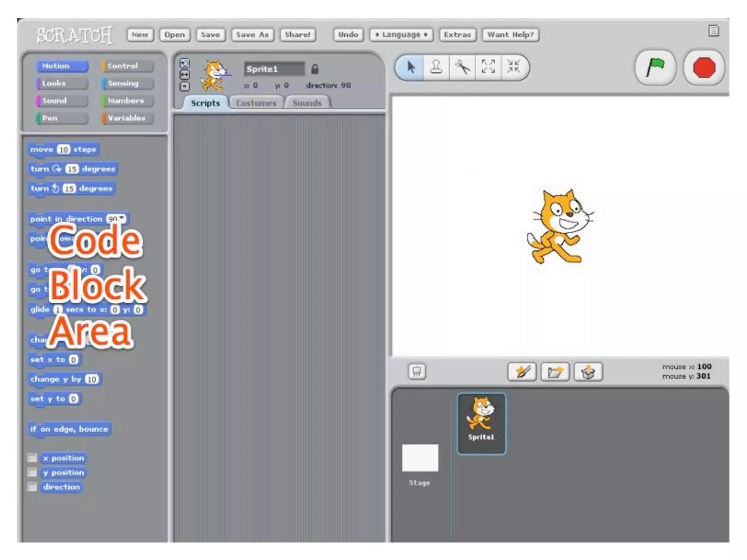The height and width of the screenshot is (560, 747).
Task: Click the New button
Action: point(140,35)
